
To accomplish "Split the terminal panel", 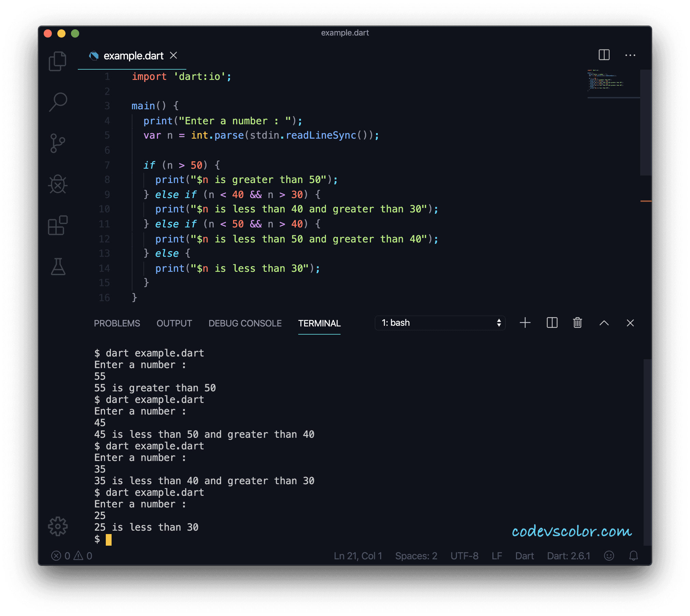I will (552, 323).
